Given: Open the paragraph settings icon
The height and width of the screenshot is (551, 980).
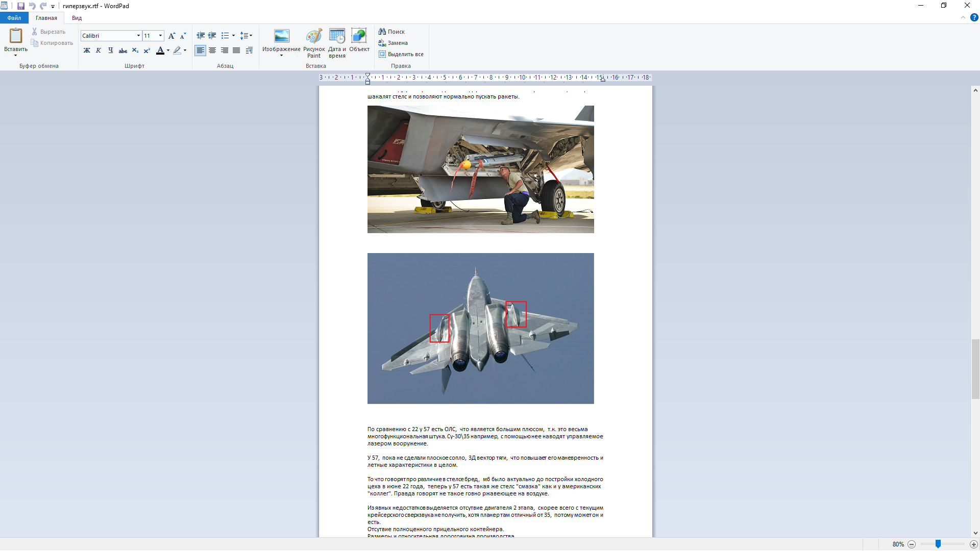Looking at the screenshot, I should point(249,51).
